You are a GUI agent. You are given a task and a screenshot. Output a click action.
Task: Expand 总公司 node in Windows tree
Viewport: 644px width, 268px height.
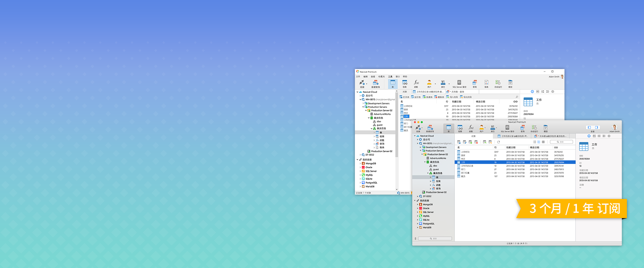click(x=360, y=95)
